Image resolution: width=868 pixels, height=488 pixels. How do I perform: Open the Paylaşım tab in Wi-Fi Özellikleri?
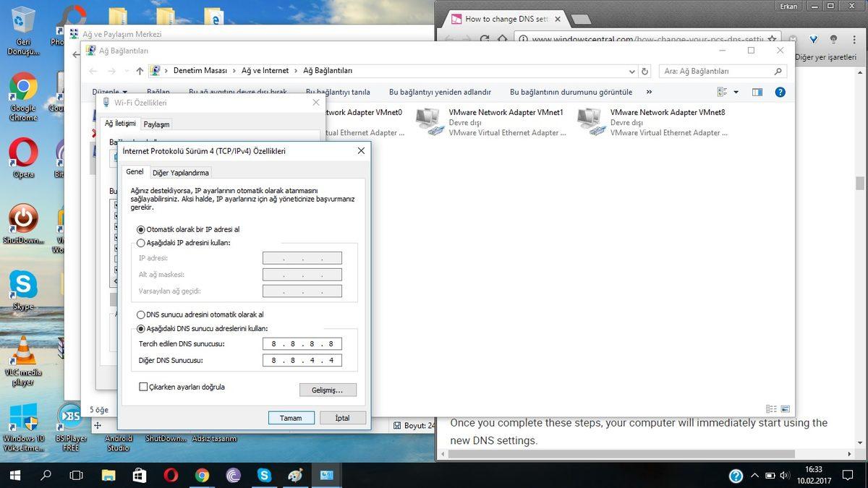(156, 124)
